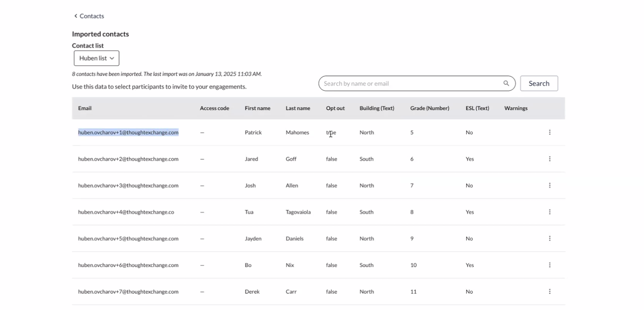
Task: Click last name Carr
Action: point(291,292)
